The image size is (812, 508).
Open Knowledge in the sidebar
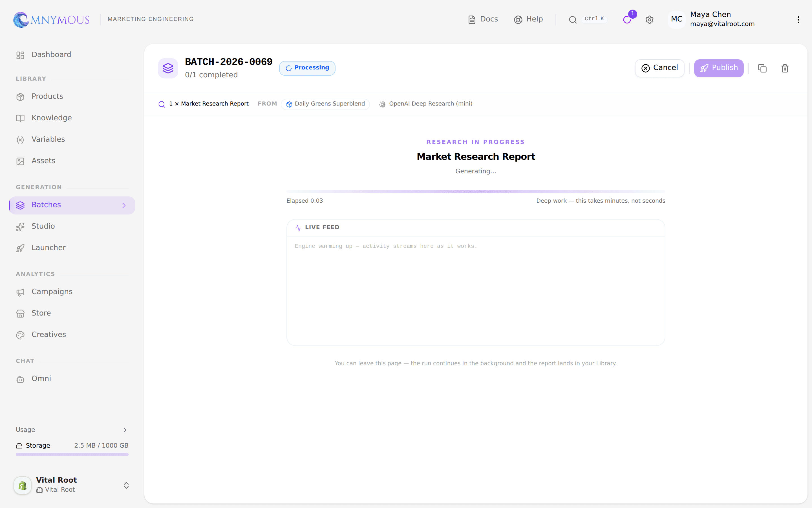click(x=72, y=118)
